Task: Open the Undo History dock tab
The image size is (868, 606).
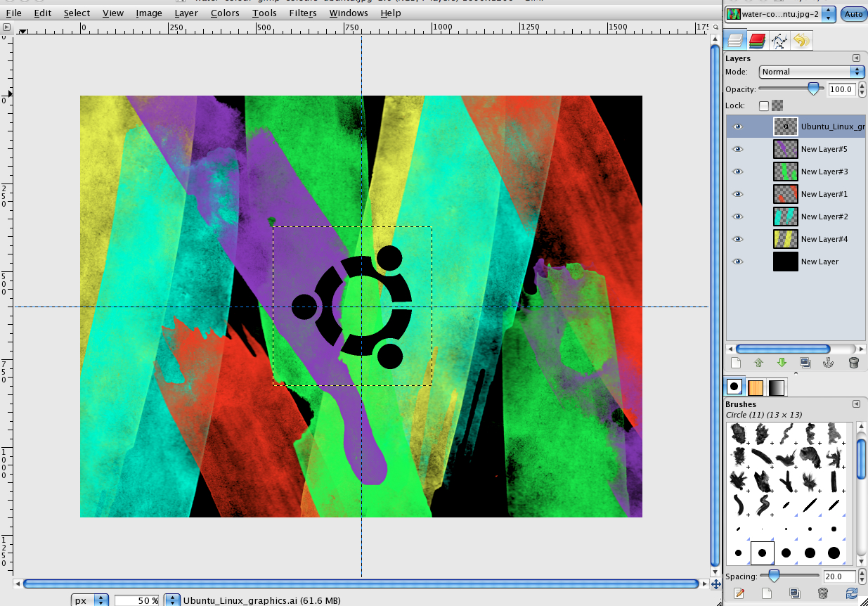Action: 801,41
